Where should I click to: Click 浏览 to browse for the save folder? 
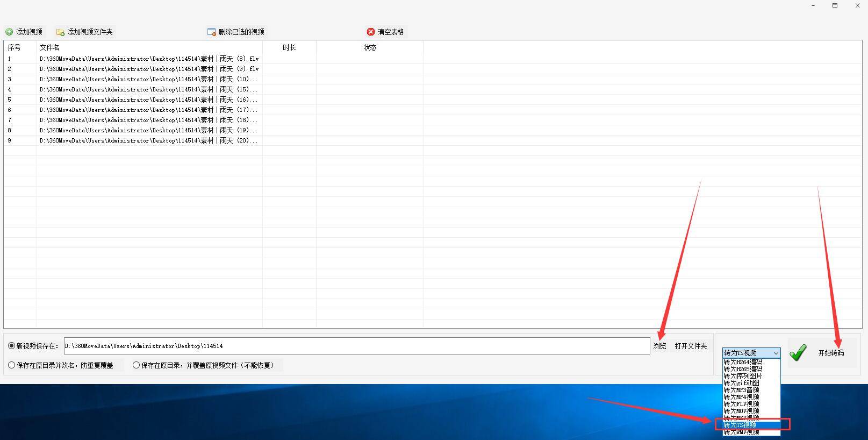[x=659, y=346]
